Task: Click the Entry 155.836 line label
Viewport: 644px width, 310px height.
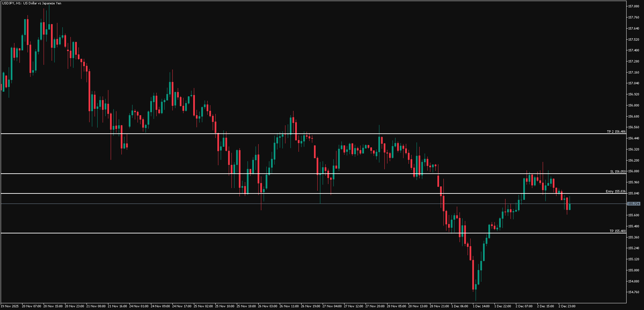Action: click(615, 191)
